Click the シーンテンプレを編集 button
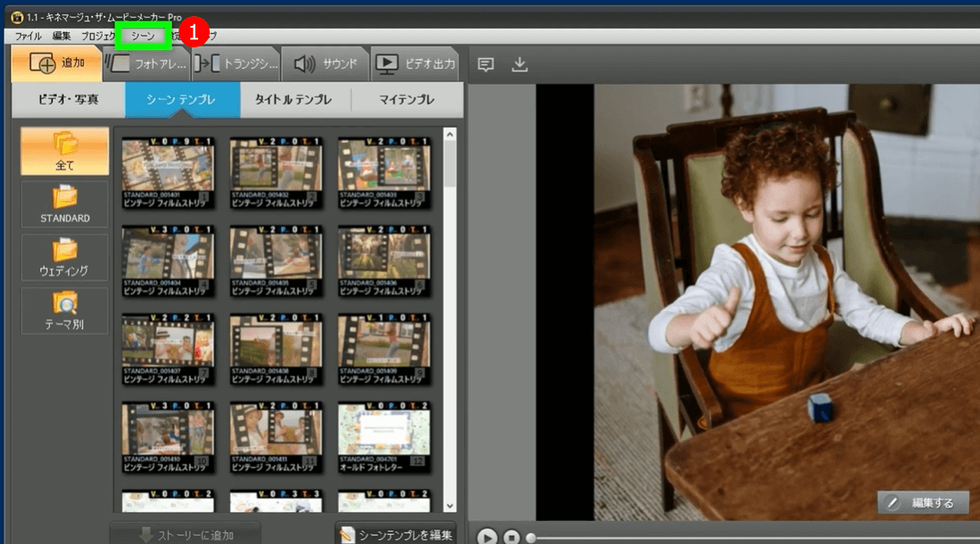Image resolution: width=980 pixels, height=544 pixels. click(x=395, y=534)
